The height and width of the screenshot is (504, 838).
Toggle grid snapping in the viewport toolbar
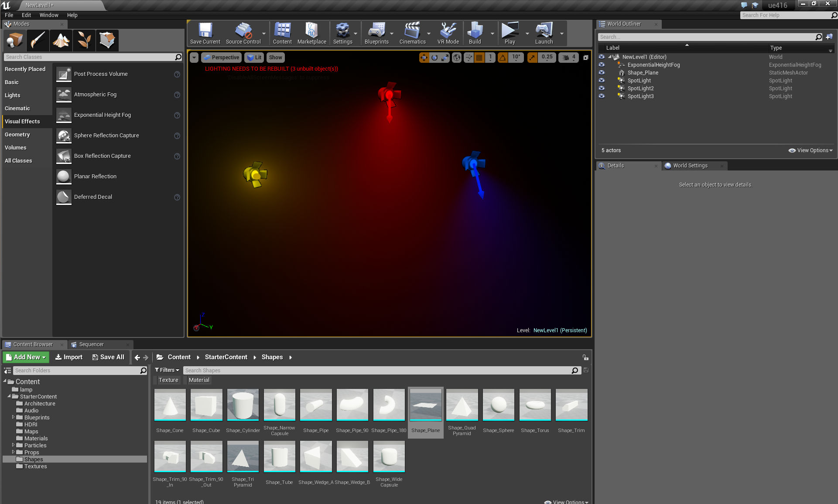click(479, 58)
